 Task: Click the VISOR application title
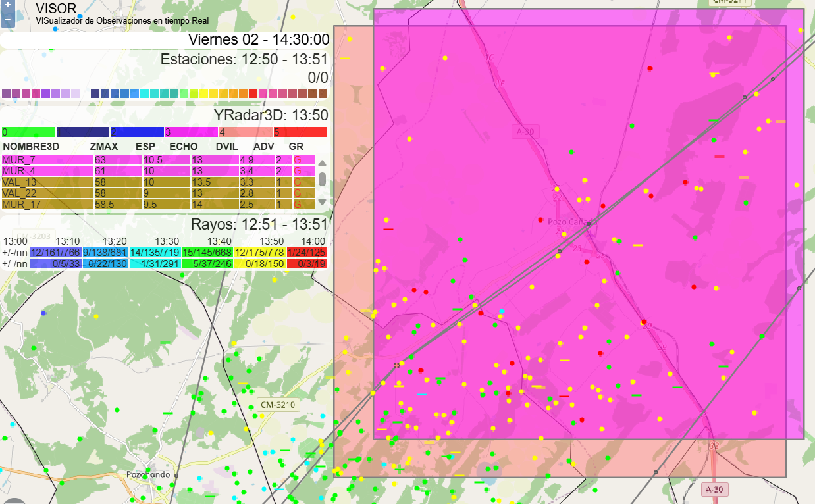pyautogui.click(x=56, y=9)
